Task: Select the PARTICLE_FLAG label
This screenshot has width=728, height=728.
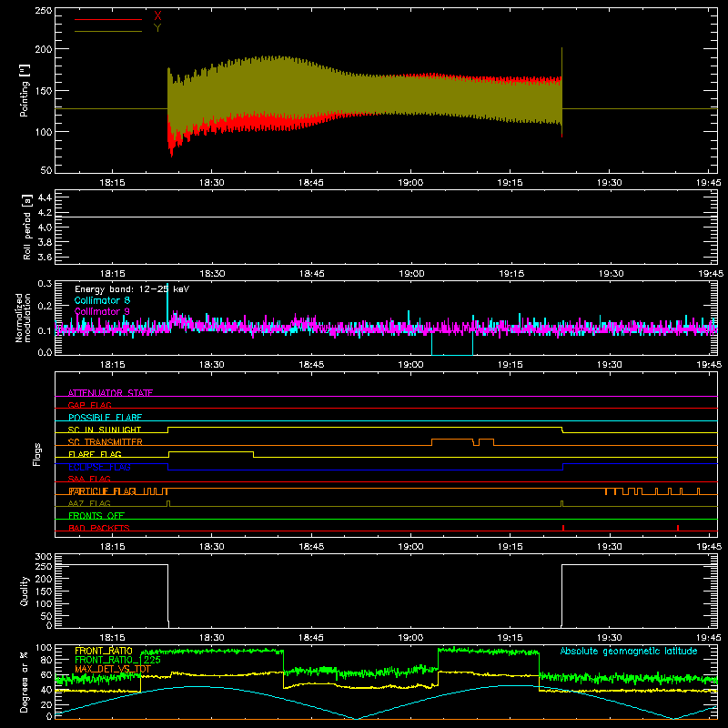Action: (102, 491)
